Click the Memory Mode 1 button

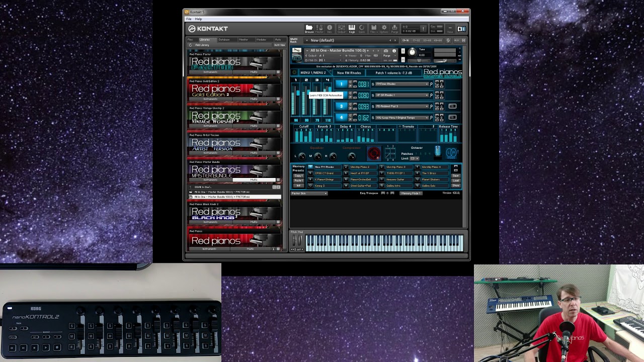point(411,193)
